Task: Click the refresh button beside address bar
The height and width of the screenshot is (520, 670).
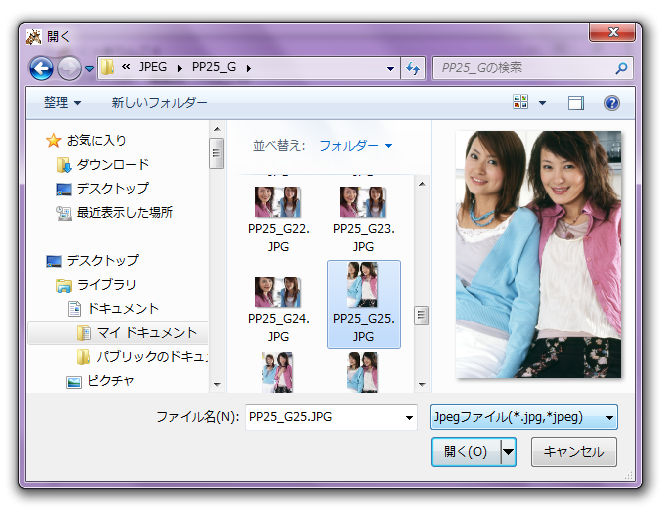Action: point(413,68)
